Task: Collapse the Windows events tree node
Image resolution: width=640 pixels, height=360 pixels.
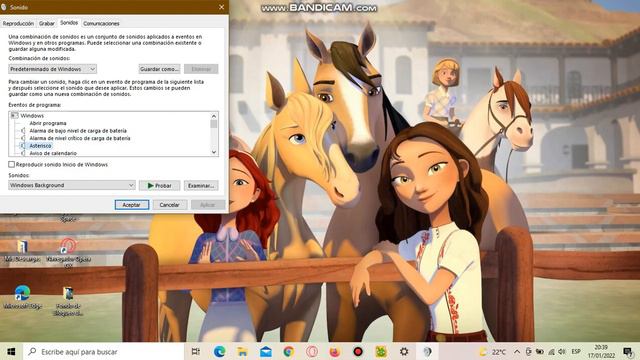Action: tap(14, 116)
